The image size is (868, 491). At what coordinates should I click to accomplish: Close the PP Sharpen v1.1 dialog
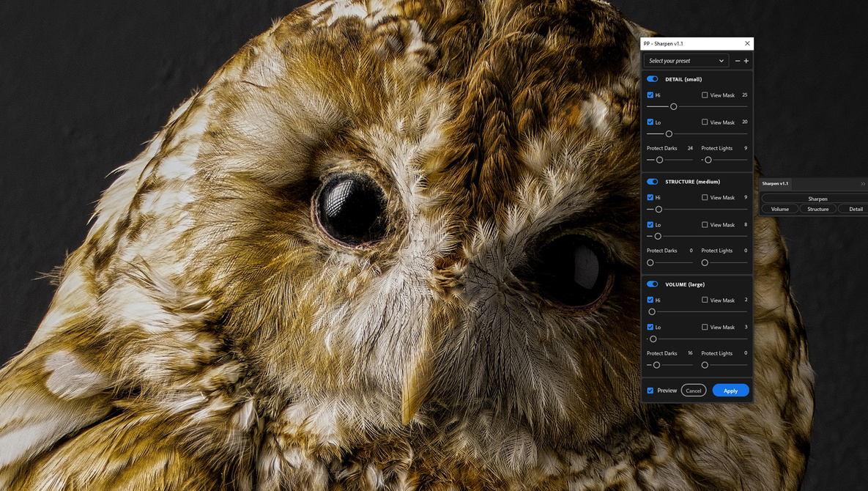(747, 43)
